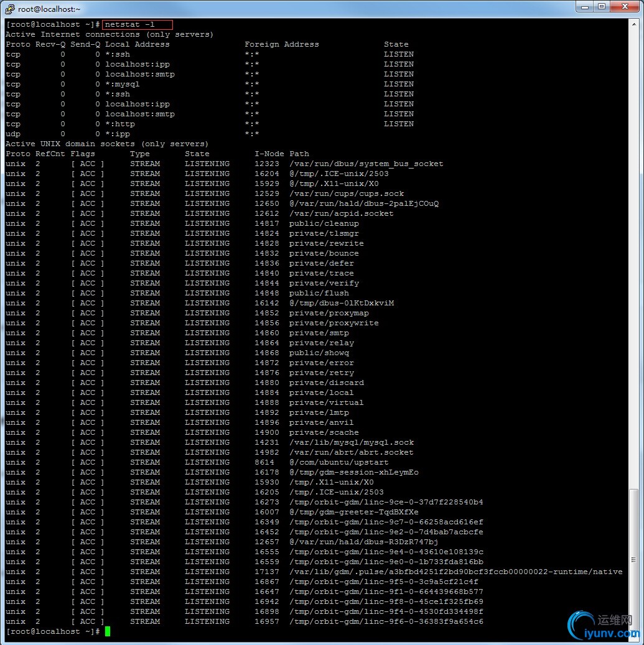The width and height of the screenshot is (644, 645).
Task: Click the 'private/defer' path
Action: (x=322, y=263)
